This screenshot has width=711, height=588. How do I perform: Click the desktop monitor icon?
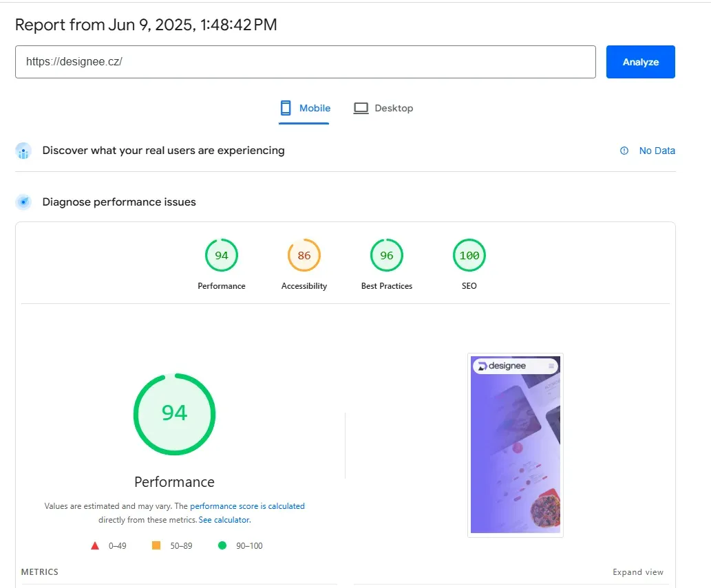tap(361, 108)
